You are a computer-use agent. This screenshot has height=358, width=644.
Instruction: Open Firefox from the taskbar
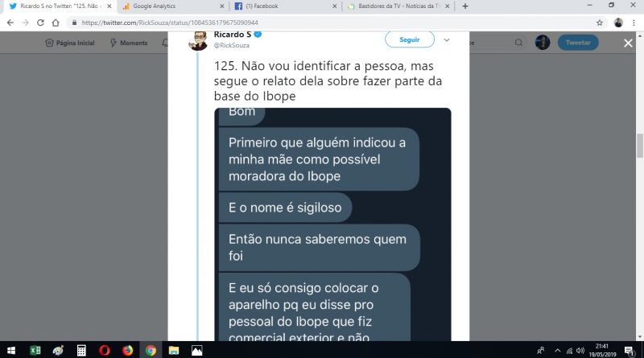click(128, 350)
